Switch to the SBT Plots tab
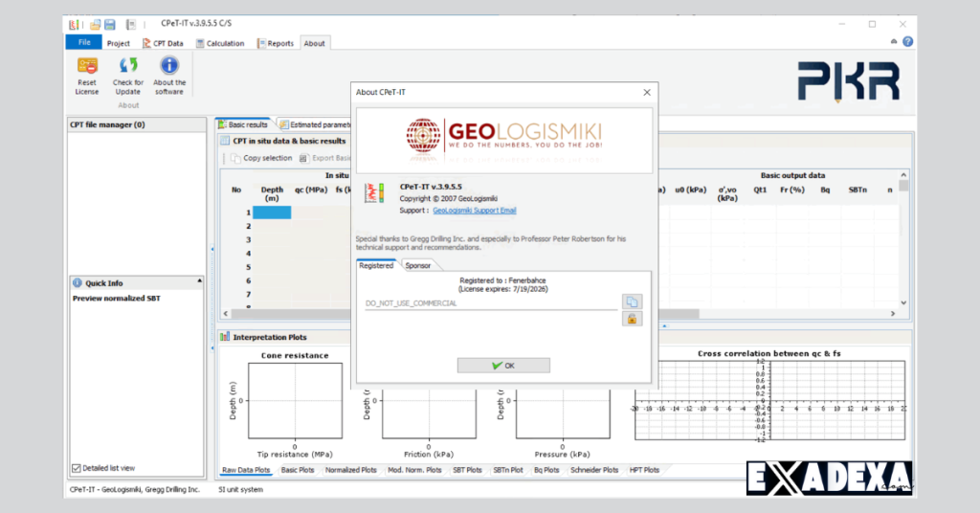980x513 pixels. [x=467, y=470]
